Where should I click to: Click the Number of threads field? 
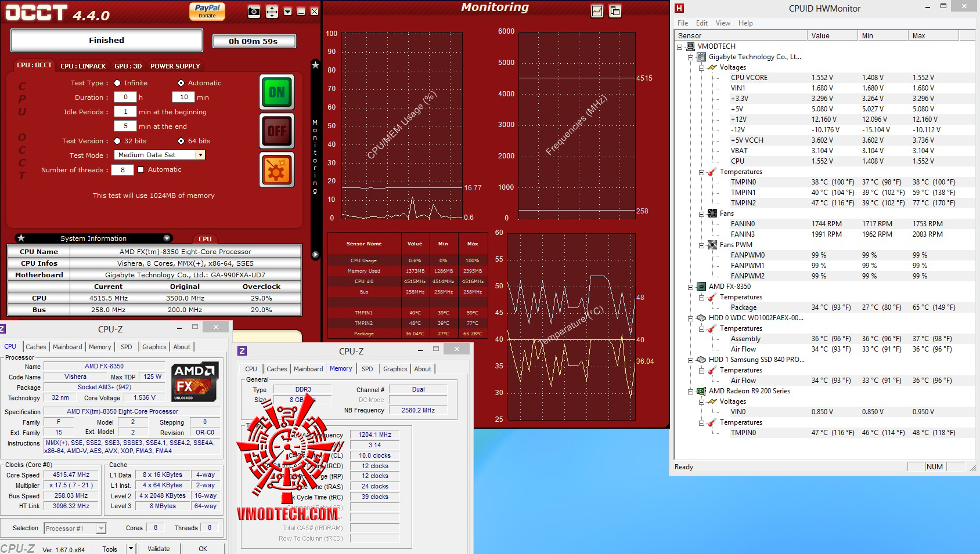(123, 170)
